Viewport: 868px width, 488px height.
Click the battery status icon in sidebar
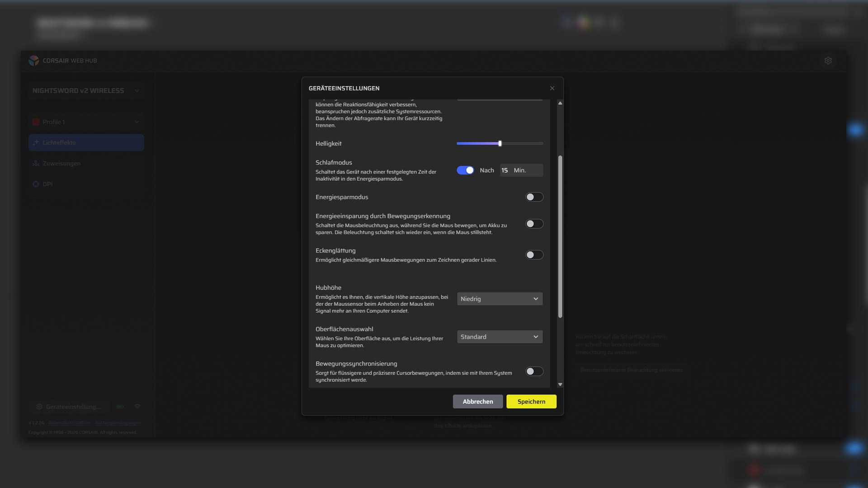(120, 407)
